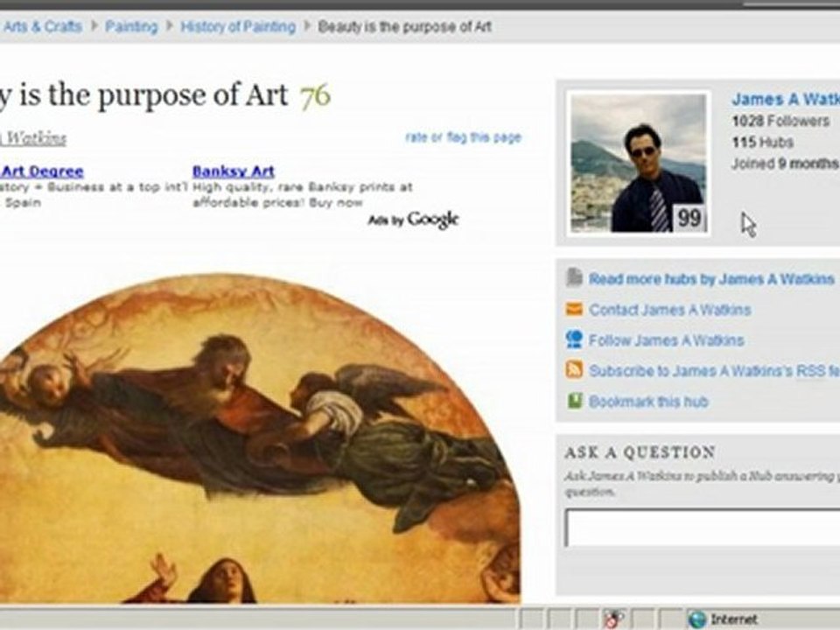Click the hub score 76 next to title

click(x=316, y=96)
